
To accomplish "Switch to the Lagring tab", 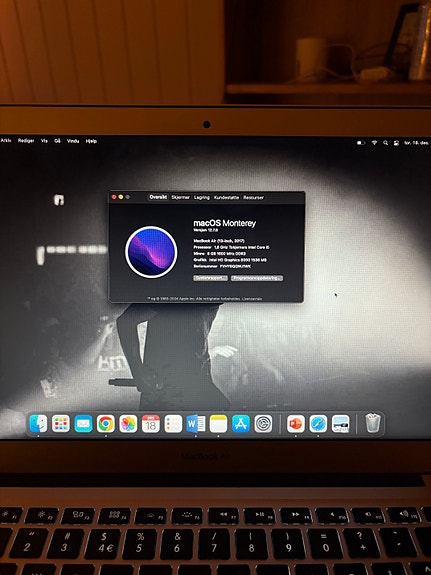I will (202, 197).
